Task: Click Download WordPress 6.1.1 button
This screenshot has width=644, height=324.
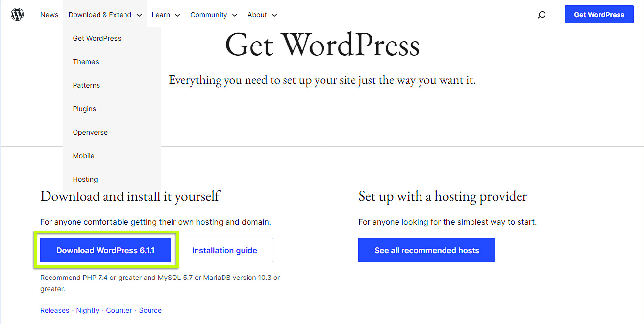Action: [105, 250]
